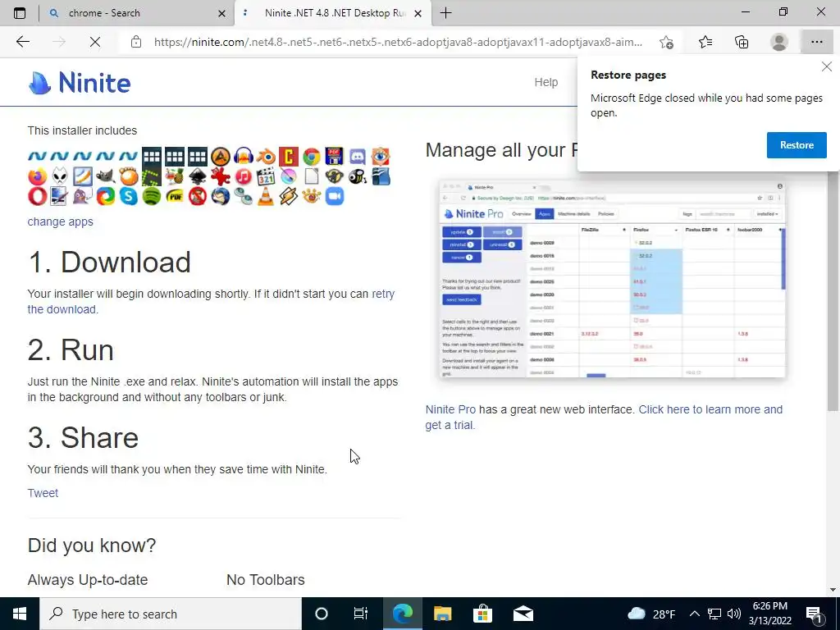The height and width of the screenshot is (630, 840).
Task: Open the profile avatar menu
Action: (779, 42)
